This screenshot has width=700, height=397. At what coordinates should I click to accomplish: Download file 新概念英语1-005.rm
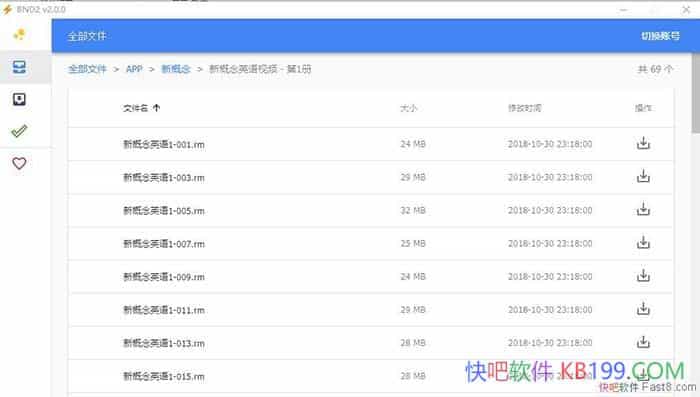[643, 209]
